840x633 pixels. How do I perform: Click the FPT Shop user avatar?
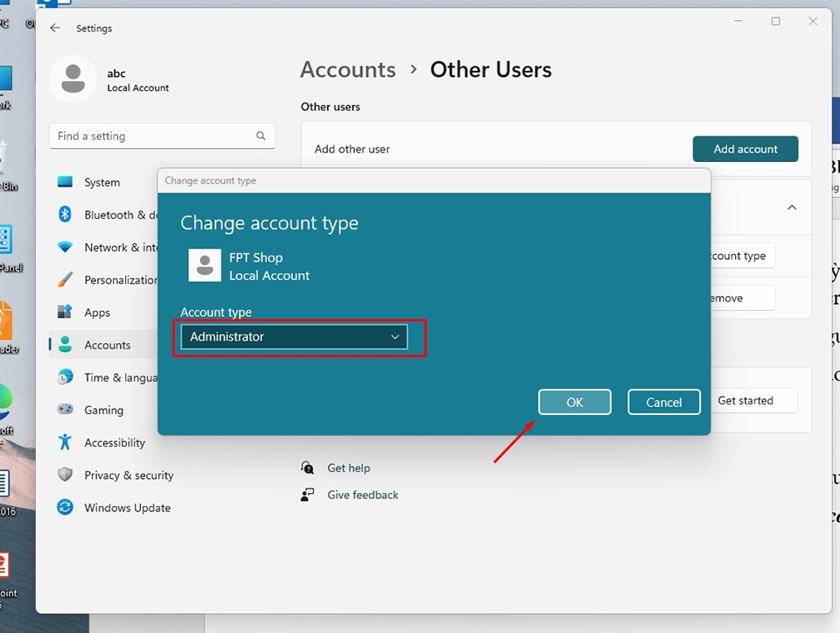click(x=205, y=264)
